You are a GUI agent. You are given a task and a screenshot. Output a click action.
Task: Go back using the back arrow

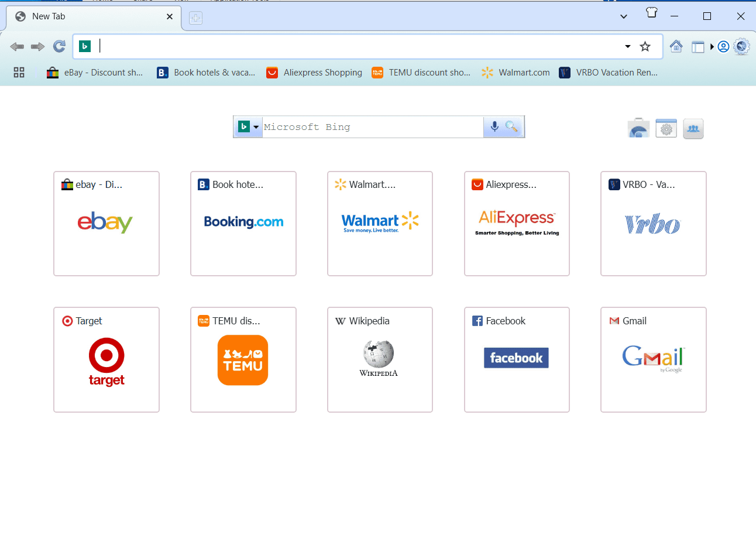[x=17, y=46]
